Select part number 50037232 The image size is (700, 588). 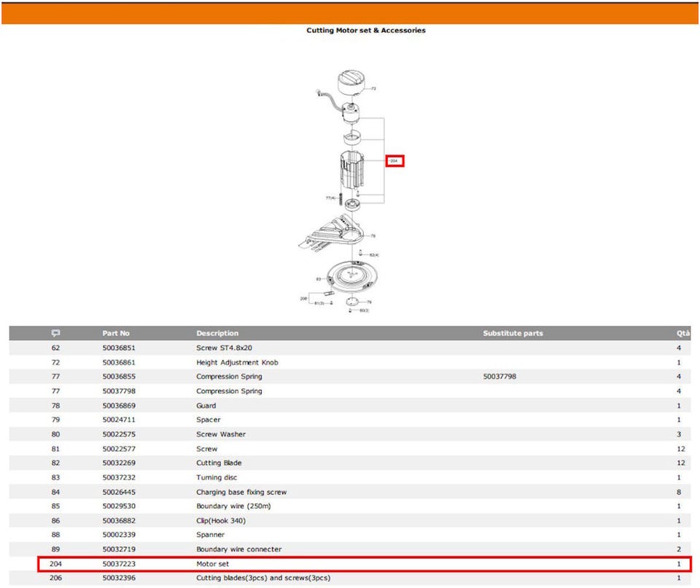[x=119, y=478]
